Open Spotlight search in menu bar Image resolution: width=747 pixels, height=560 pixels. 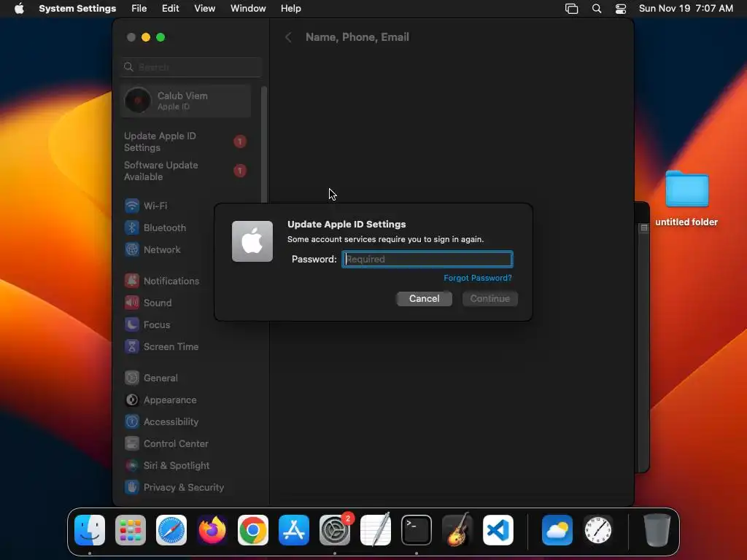pos(597,9)
